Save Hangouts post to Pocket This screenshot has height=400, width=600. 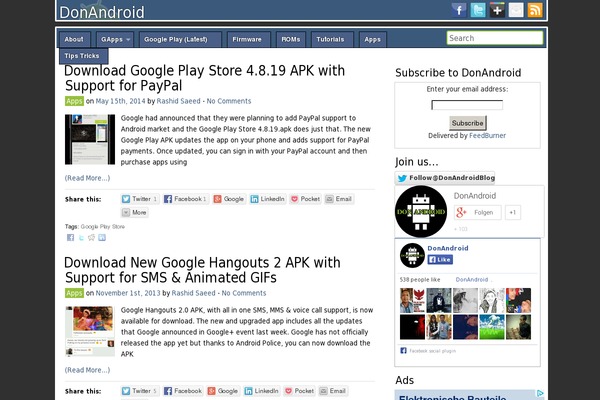[x=300, y=391]
